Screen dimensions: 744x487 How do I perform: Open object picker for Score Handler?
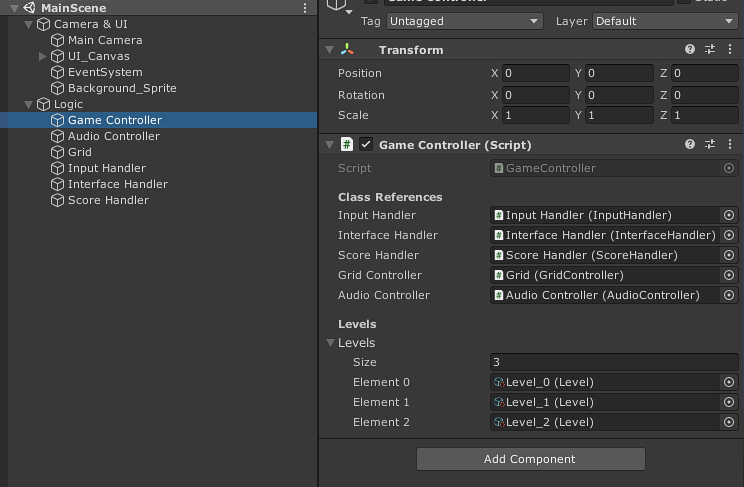729,255
